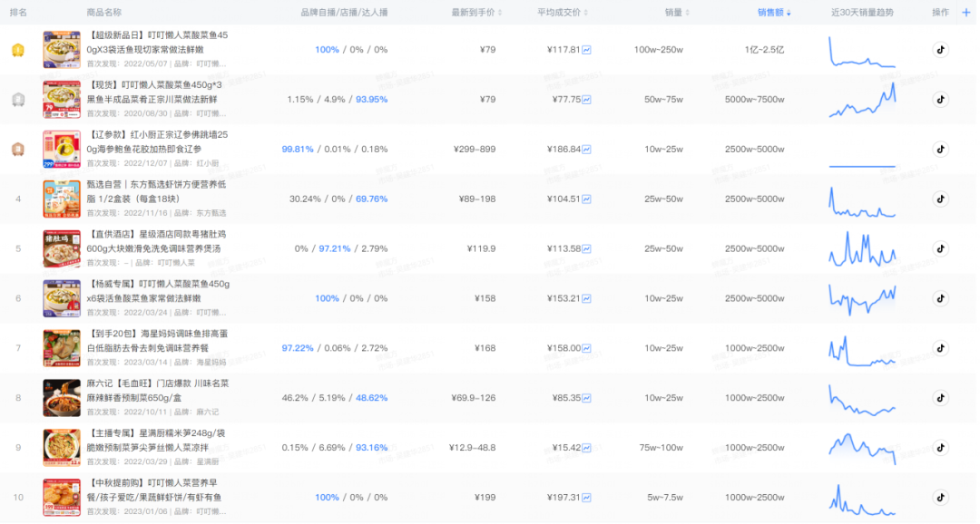This screenshot has height=524, width=980.
Task: Click price cell ¥12.9~48.8
Action: click(x=474, y=449)
